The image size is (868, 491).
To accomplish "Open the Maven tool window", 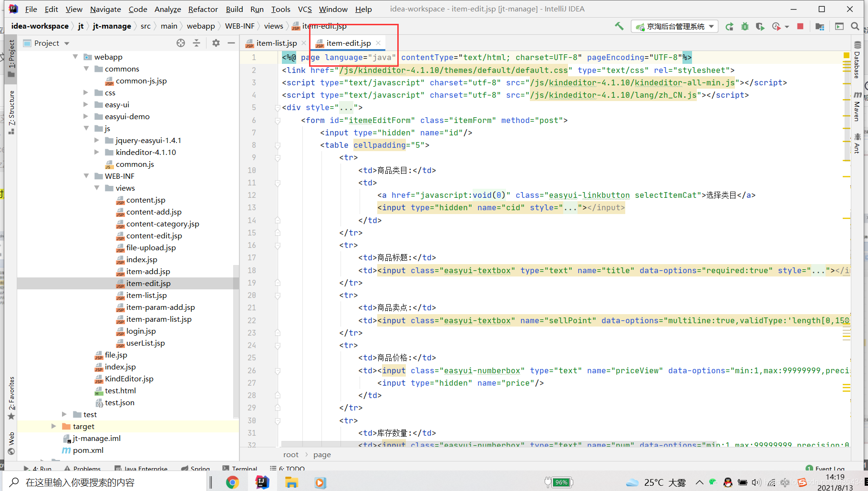I will [x=857, y=106].
